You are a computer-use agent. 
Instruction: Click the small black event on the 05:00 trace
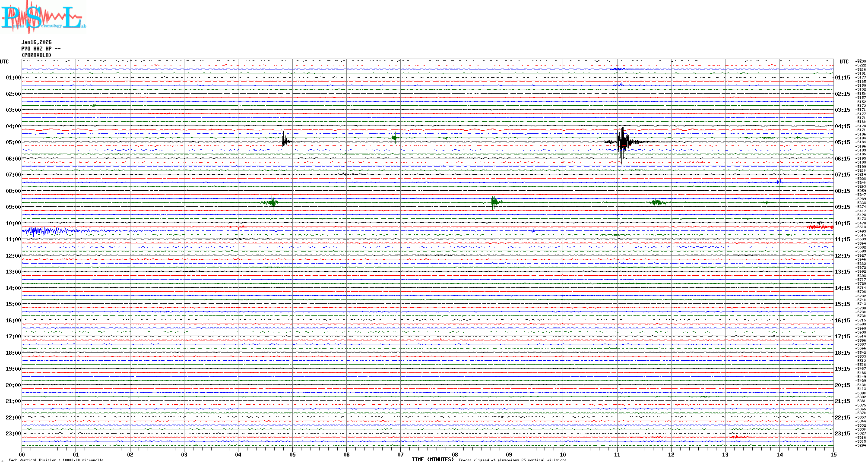click(x=284, y=141)
